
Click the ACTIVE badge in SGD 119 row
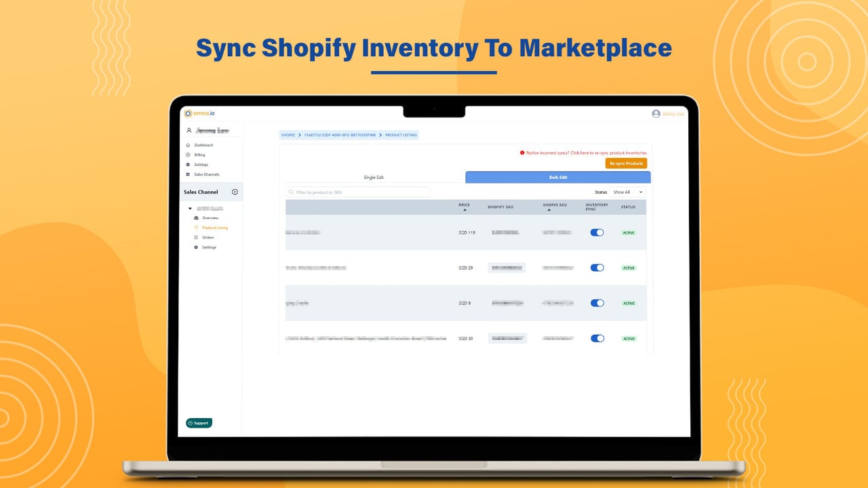coord(629,232)
